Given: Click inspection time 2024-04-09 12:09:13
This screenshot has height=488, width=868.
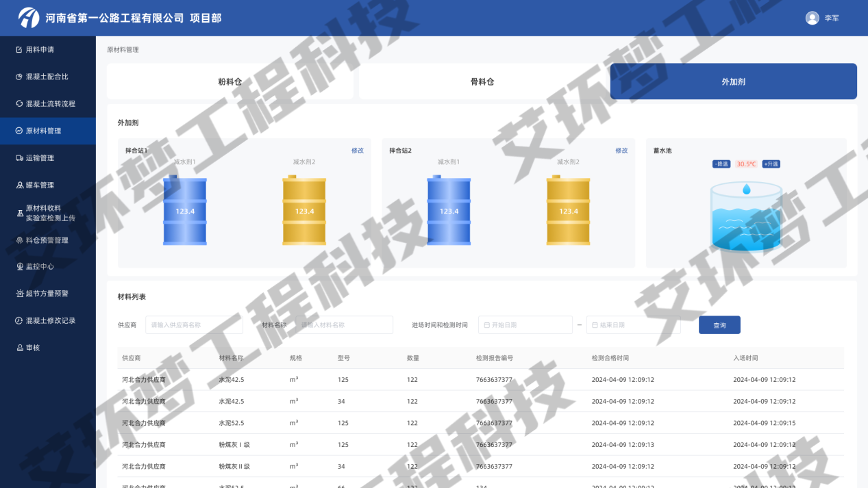Looking at the screenshot, I should 623,445.
